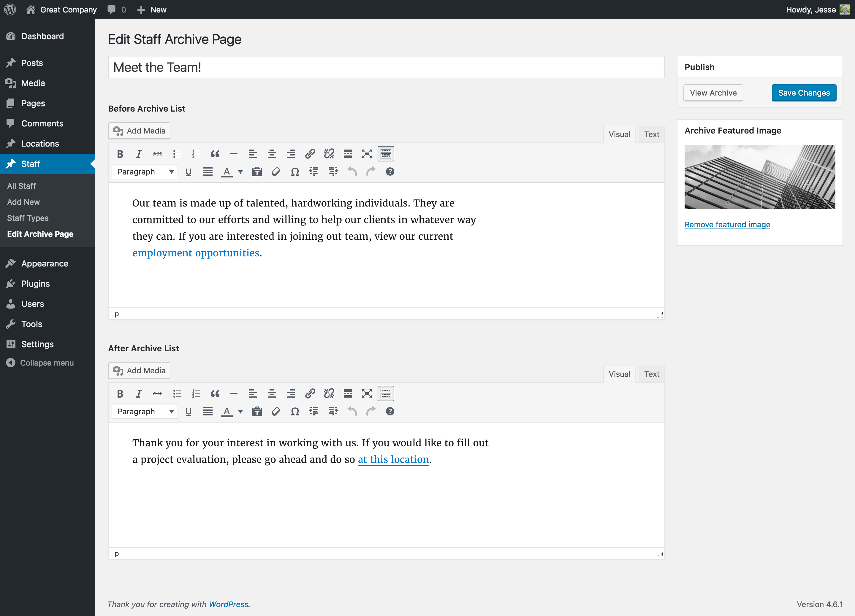This screenshot has height=616, width=855.
Task: Click Remove featured image link
Action: [727, 225]
